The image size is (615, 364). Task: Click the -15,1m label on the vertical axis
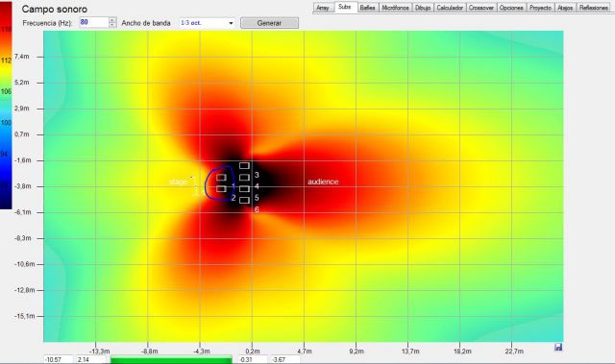tap(25, 316)
